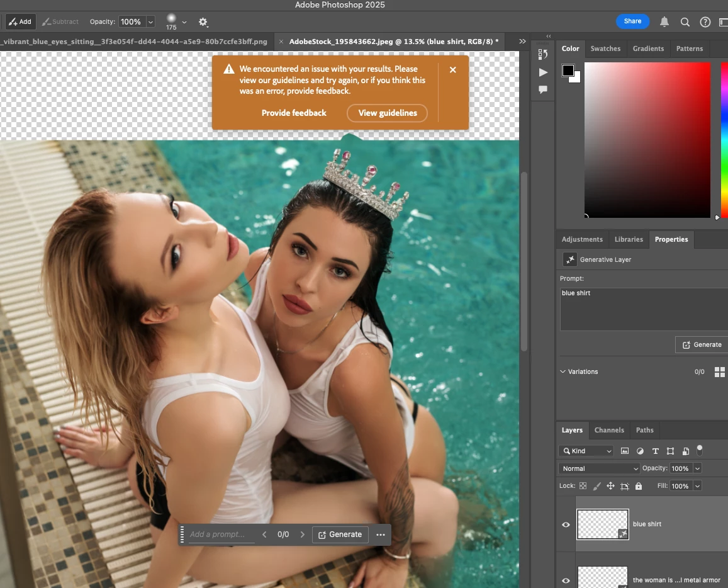Screen dimensions: 728x588
Task: Click the hue slider strip
Action: pos(724,140)
